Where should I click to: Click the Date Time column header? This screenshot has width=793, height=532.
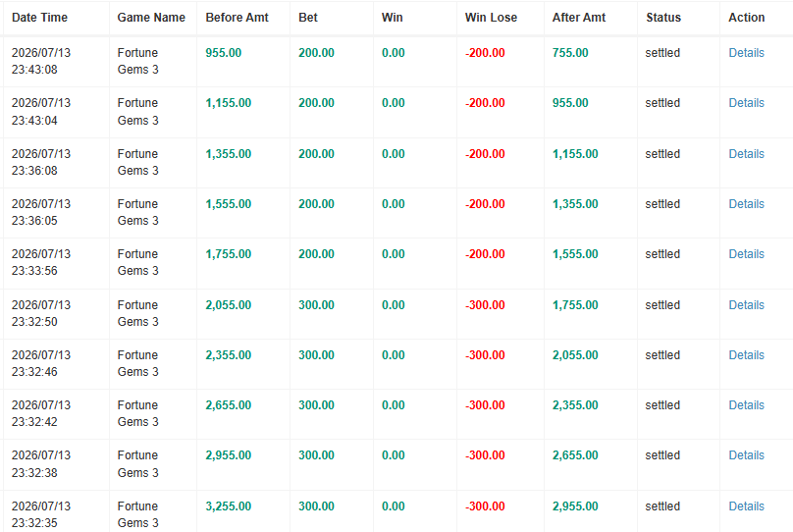[x=39, y=18]
